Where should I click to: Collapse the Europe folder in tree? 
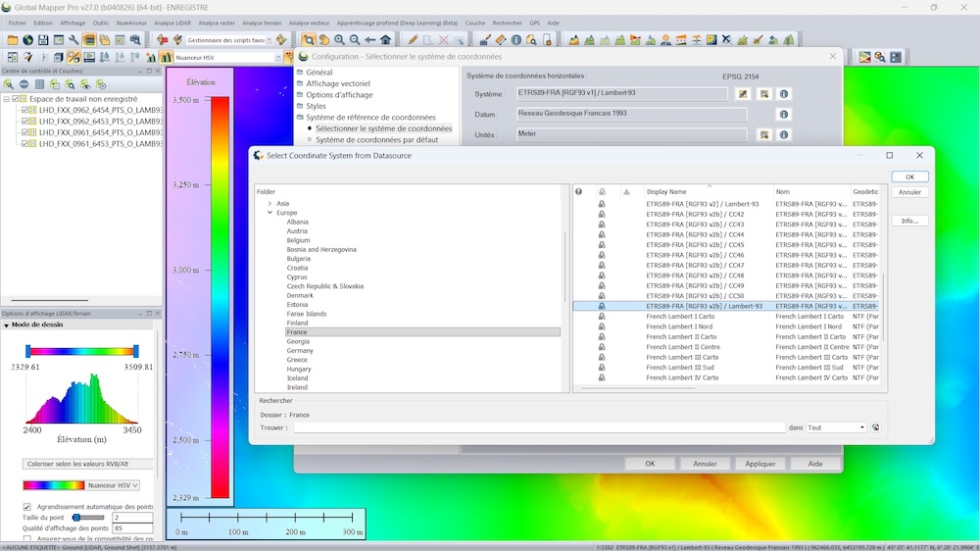pos(269,213)
